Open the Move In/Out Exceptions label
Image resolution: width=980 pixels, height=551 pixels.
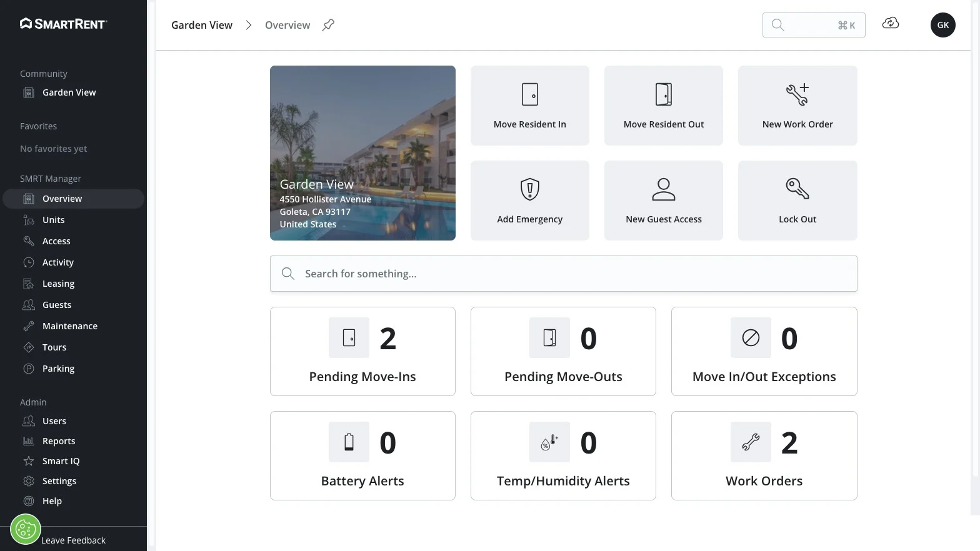764,377
